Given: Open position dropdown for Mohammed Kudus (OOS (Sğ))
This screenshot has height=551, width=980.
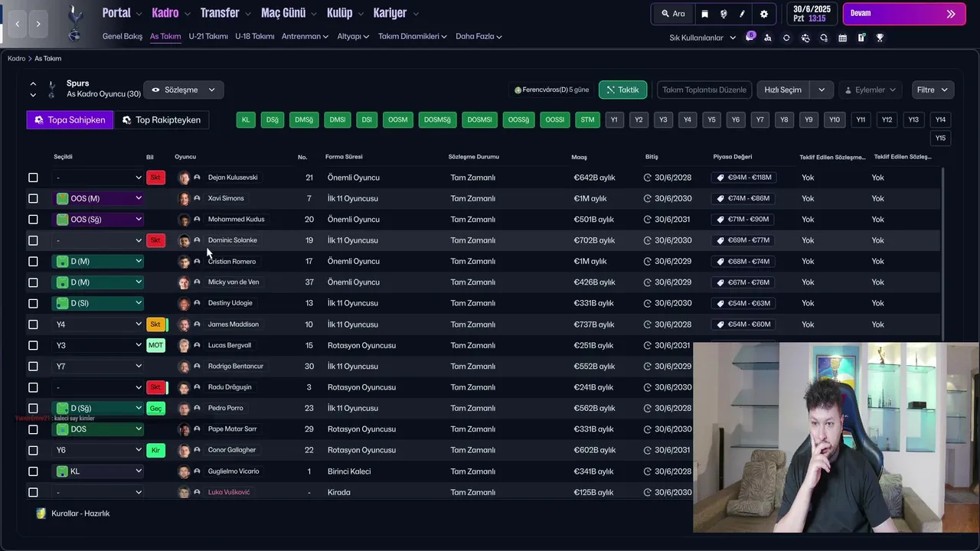Looking at the screenshot, I should click(99, 220).
